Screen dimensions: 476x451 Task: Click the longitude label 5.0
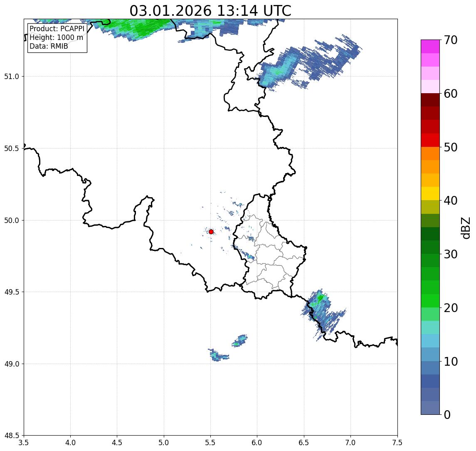tap(164, 442)
